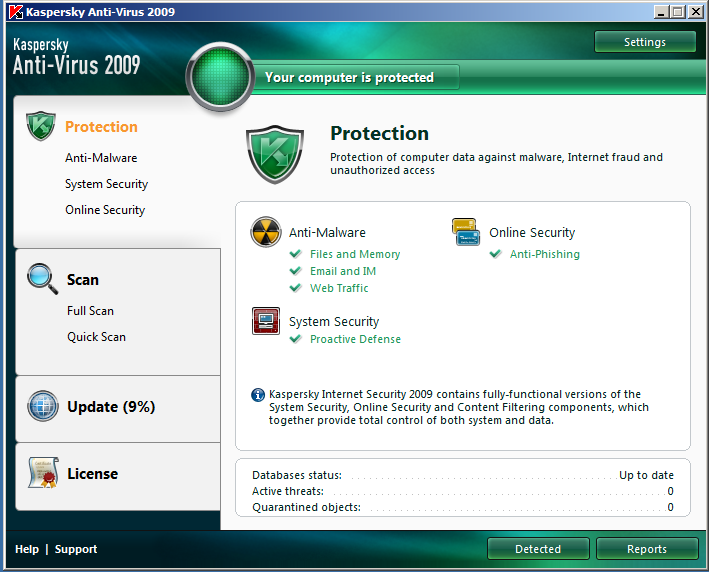Click the Quarantined objects count value
This screenshot has width=709, height=572.
click(x=670, y=507)
